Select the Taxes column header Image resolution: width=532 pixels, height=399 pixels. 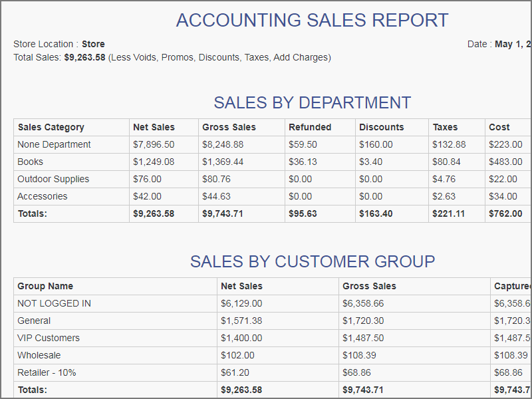[445, 127]
